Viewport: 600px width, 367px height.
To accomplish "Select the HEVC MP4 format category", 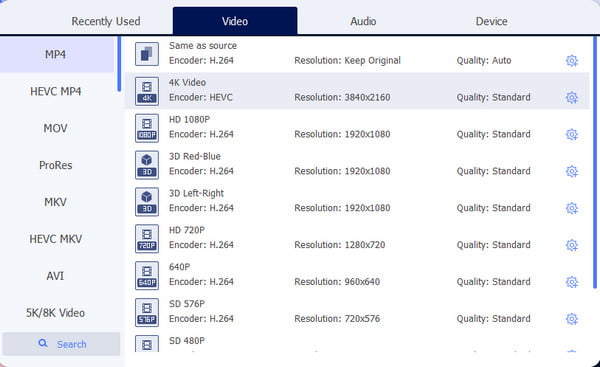I will [x=57, y=91].
